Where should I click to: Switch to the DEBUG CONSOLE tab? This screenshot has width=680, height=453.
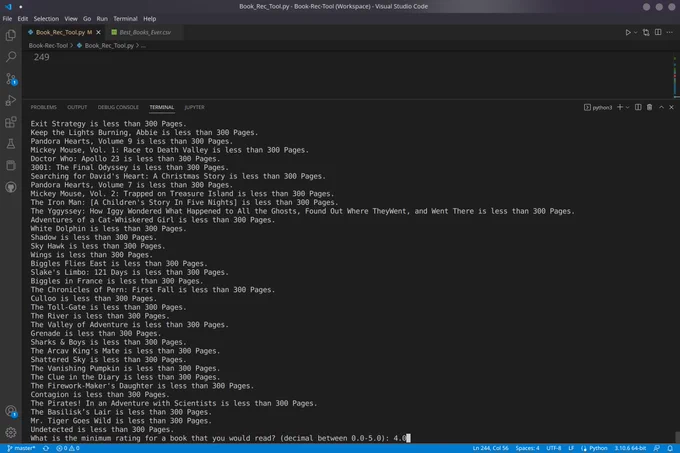[x=118, y=107]
